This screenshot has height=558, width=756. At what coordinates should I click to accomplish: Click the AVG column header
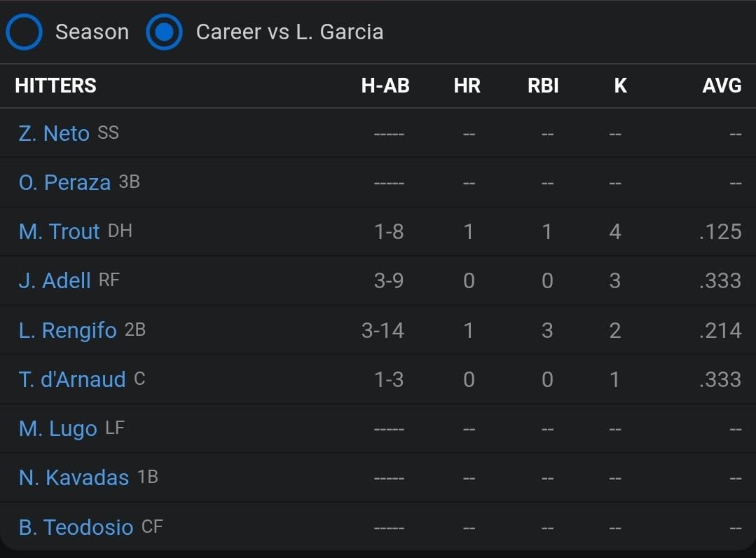[x=722, y=86]
